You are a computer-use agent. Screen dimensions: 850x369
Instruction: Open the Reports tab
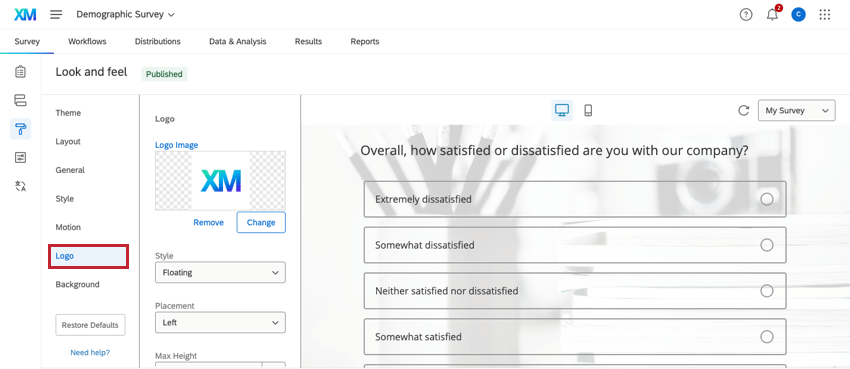coord(365,41)
